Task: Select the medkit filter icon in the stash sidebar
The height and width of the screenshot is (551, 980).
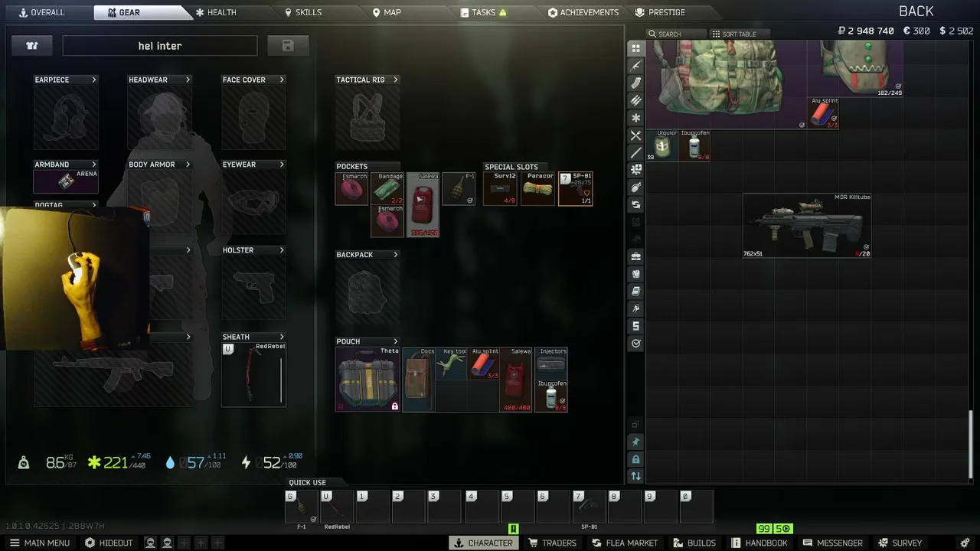Action: click(x=635, y=170)
